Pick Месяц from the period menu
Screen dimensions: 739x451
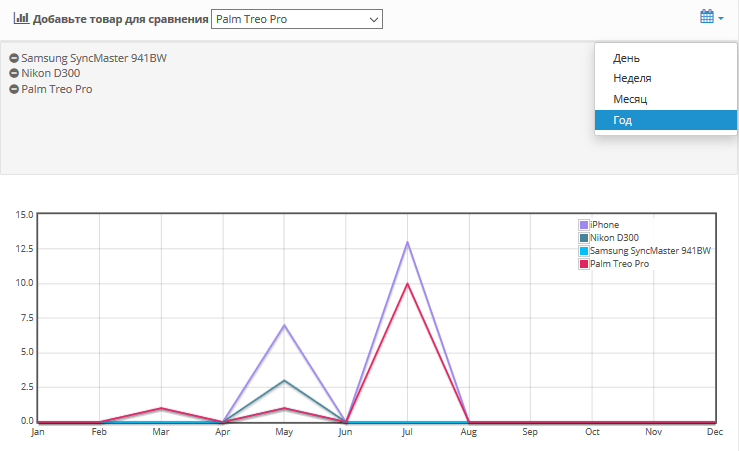(x=630, y=100)
